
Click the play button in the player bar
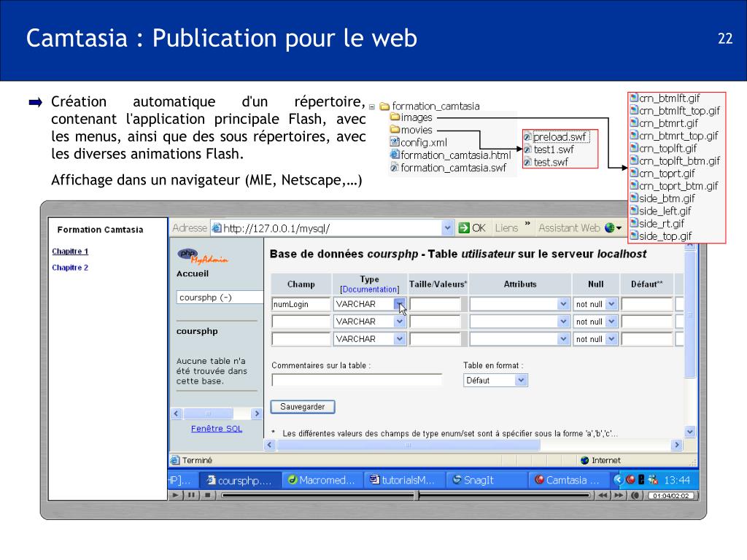coord(175,495)
